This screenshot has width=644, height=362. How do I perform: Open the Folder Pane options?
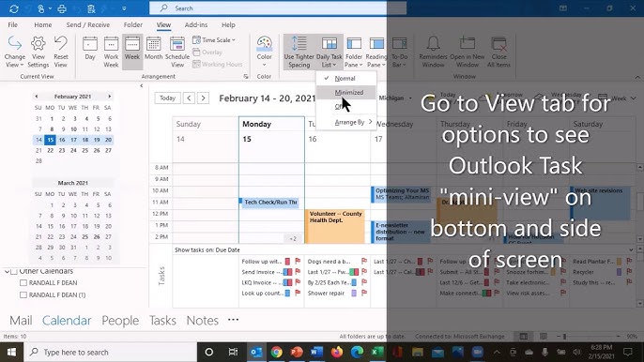coord(354,52)
